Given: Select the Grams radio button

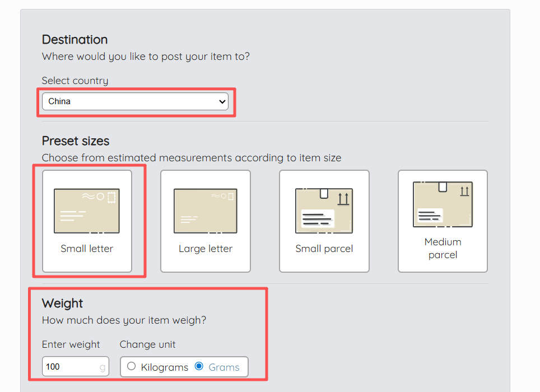Looking at the screenshot, I should click(199, 367).
